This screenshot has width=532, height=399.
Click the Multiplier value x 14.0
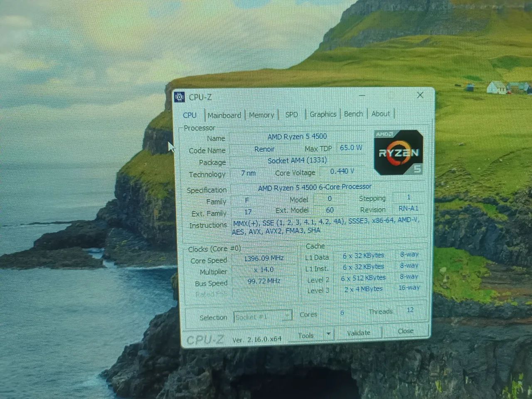(x=264, y=270)
